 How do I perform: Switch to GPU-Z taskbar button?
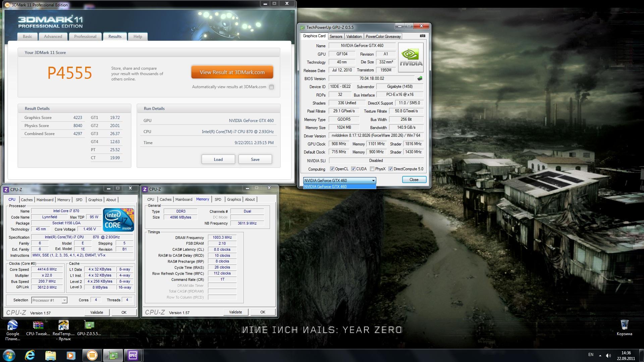tap(113, 355)
